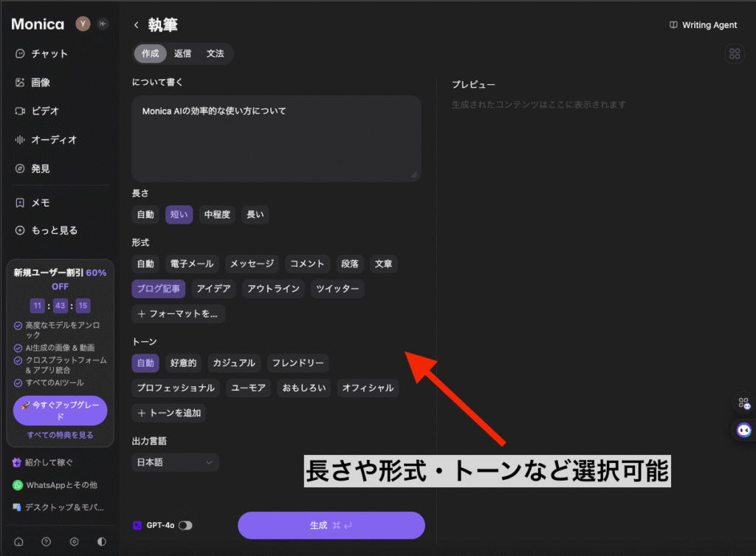
Task: Choose the 電子メール format
Action: [x=192, y=264]
